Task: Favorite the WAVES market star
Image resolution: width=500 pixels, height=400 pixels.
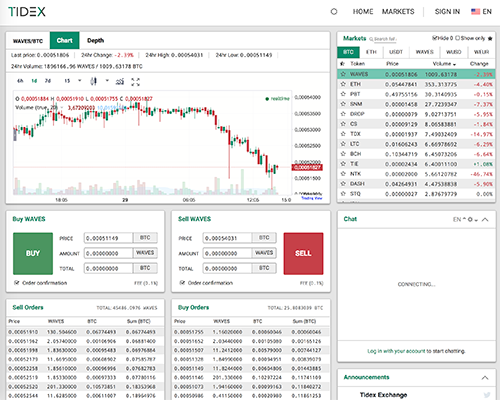Action: tap(343, 74)
